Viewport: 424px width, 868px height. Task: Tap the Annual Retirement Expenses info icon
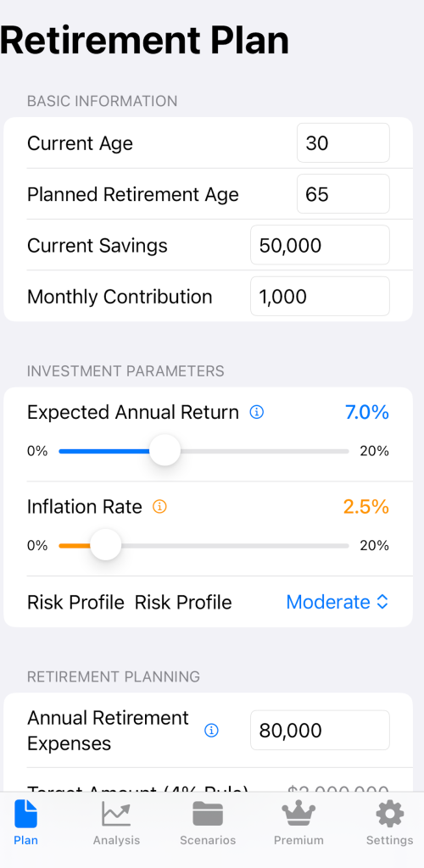(x=211, y=731)
